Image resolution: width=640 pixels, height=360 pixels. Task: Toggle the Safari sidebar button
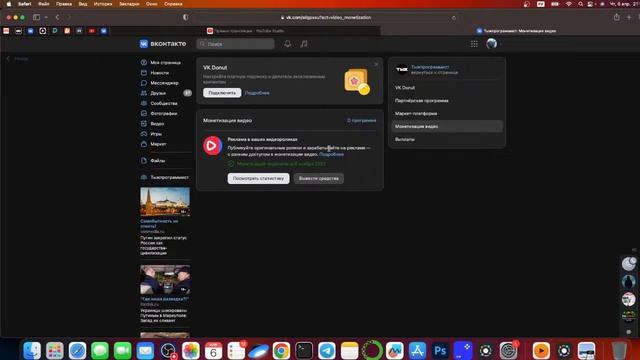pyautogui.click(x=36, y=17)
